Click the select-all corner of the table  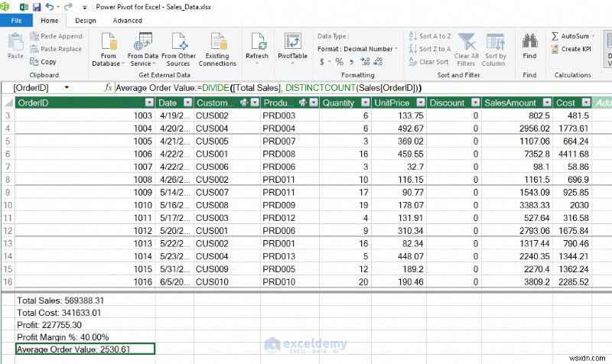(x=8, y=102)
